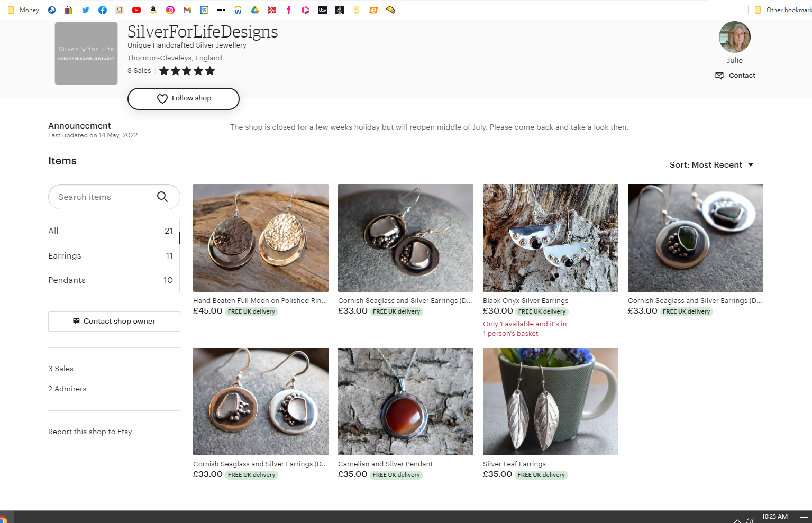Open the Instagram bookmark
Image resolution: width=812 pixels, height=523 pixels.
(x=170, y=10)
